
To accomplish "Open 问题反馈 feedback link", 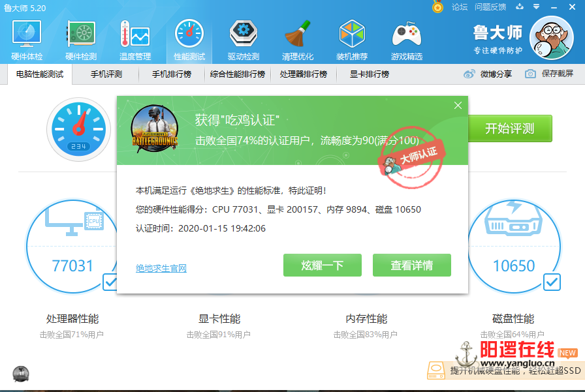I will pos(490,7).
